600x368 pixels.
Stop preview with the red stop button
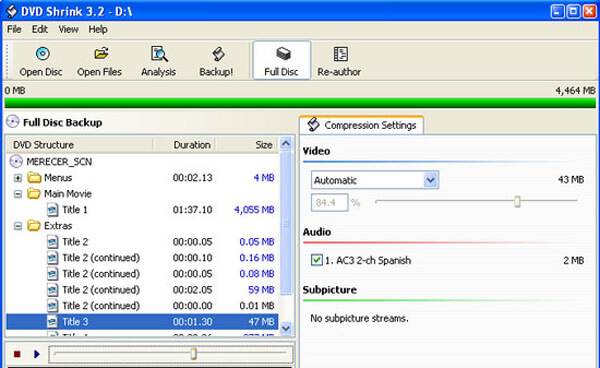17,354
